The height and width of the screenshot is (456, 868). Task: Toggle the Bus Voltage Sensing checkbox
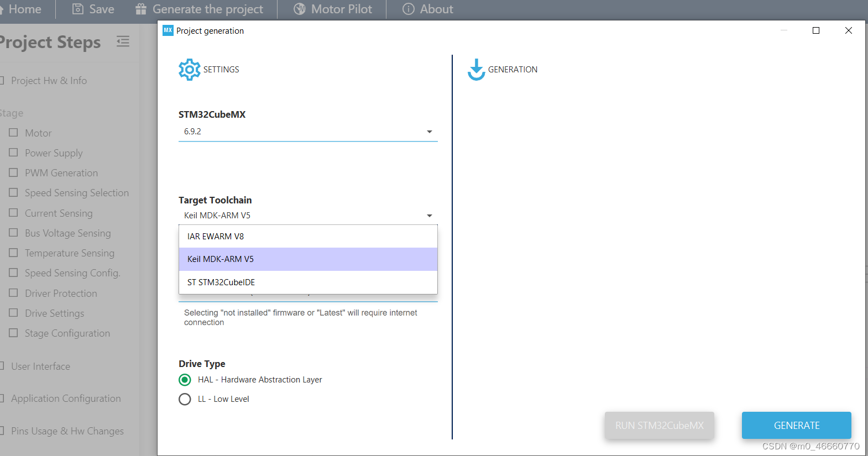coord(13,233)
